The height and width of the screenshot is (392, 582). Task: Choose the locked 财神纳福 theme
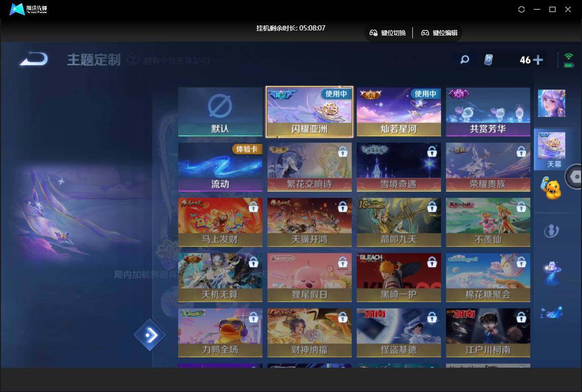coord(309,333)
